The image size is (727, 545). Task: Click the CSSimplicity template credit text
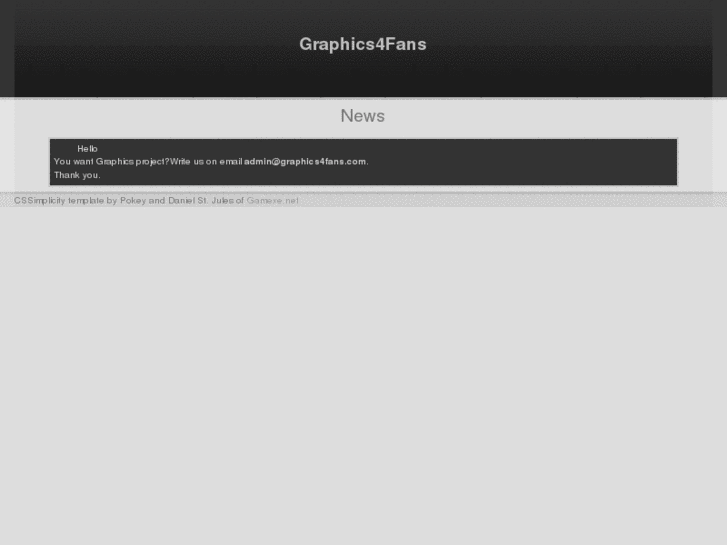click(129, 200)
